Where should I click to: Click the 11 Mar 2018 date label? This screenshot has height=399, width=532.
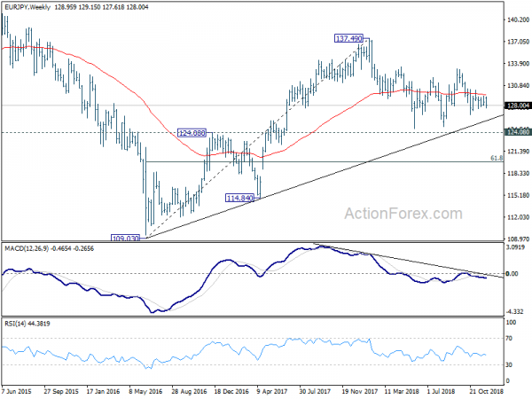click(402, 391)
